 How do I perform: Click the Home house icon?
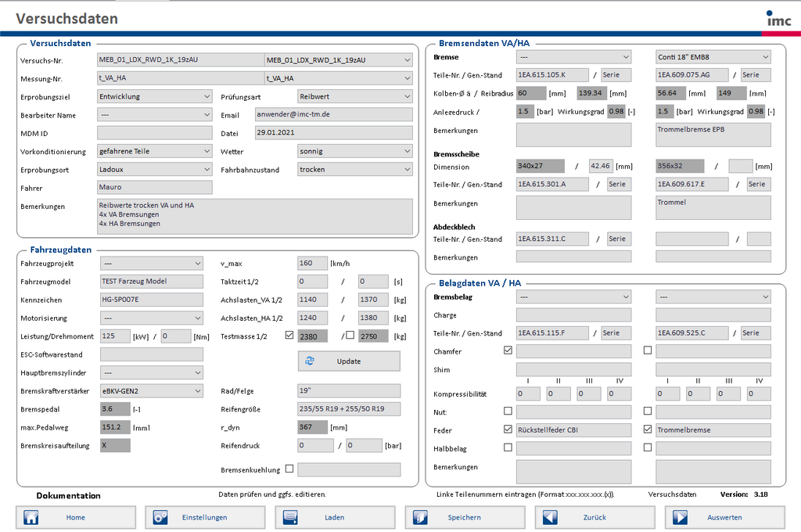[x=31, y=517]
